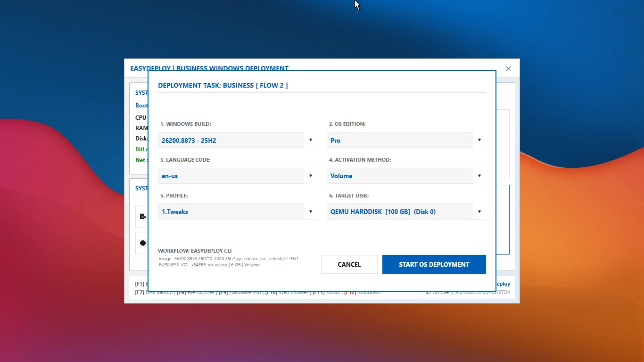Image resolution: width=644 pixels, height=362 pixels.
Task: Click the '[F7]' shortcut label in background footer
Action: pyautogui.click(x=140, y=292)
